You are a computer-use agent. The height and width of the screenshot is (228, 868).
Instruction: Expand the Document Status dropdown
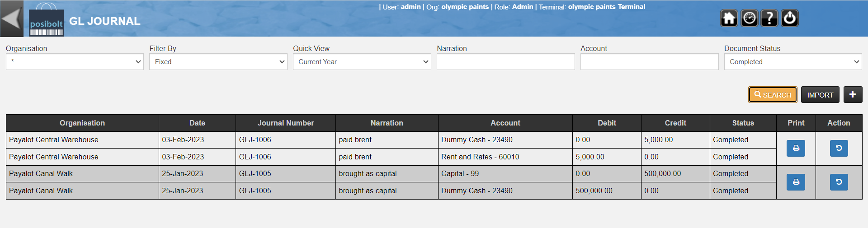793,62
